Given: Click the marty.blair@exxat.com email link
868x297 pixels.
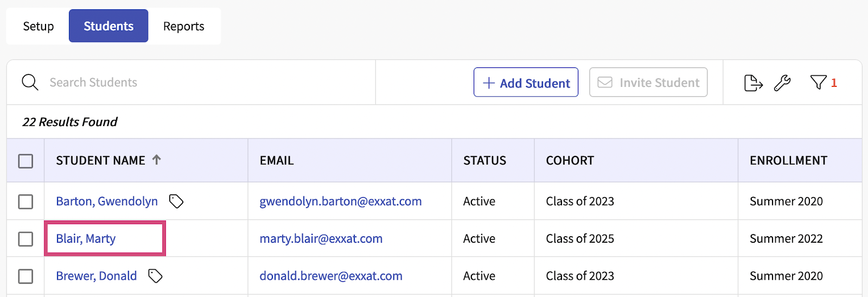Looking at the screenshot, I should (321, 239).
